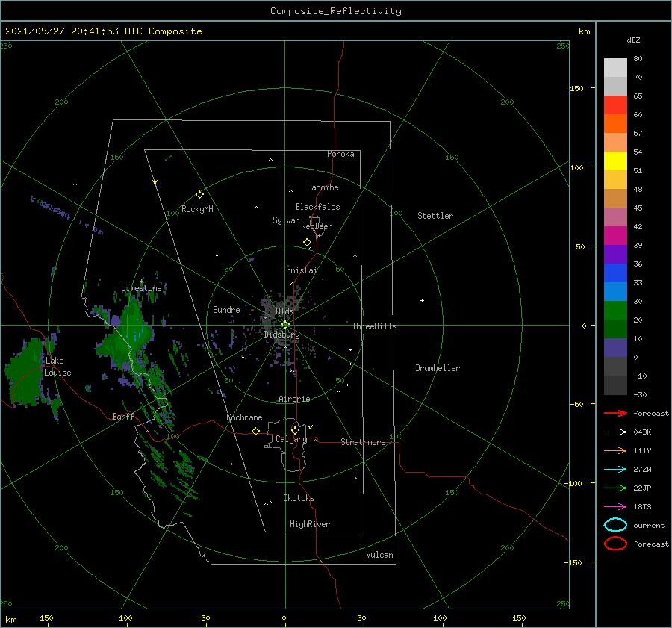The height and width of the screenshot is (628, 672).
Task: Click the Strathmore city label
Action: coord(363,442)
